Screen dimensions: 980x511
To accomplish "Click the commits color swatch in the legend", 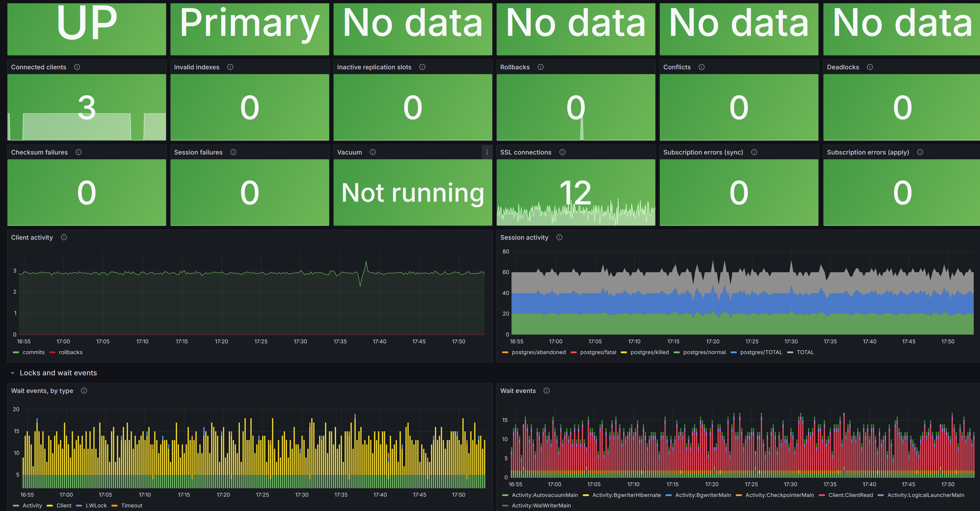I will coord(16,352).
